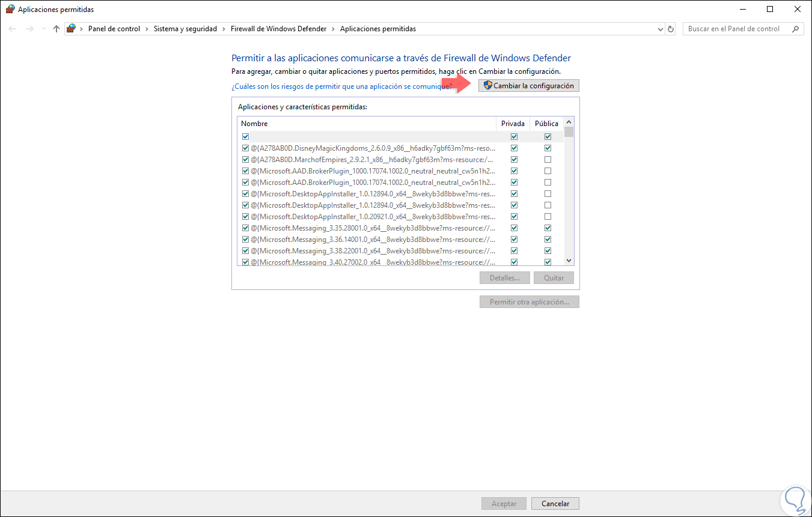This screenshot has width=812, height=517.
Task: Click the application list scrollbar up arrow
Action: coord(569,123)
